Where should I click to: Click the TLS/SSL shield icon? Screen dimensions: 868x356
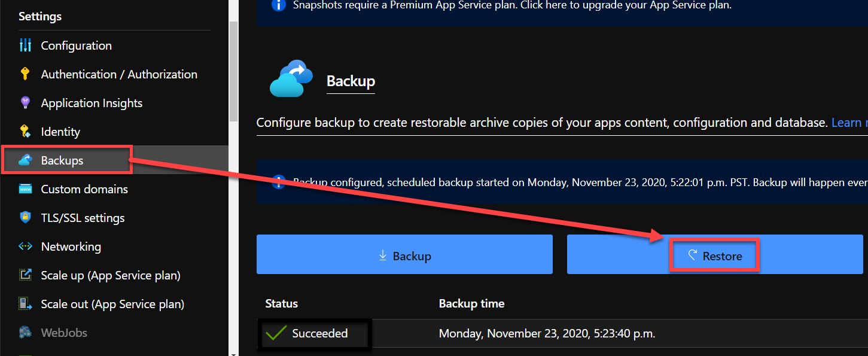[x=25, y=218]
